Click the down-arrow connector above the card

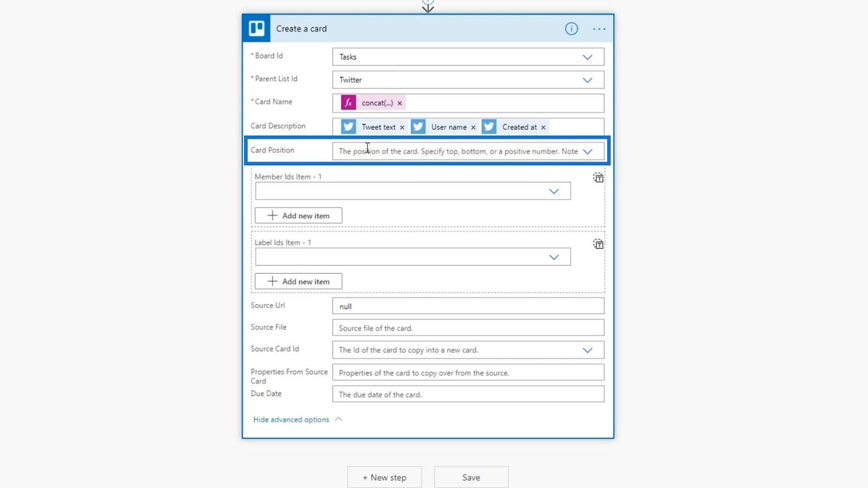428,6
